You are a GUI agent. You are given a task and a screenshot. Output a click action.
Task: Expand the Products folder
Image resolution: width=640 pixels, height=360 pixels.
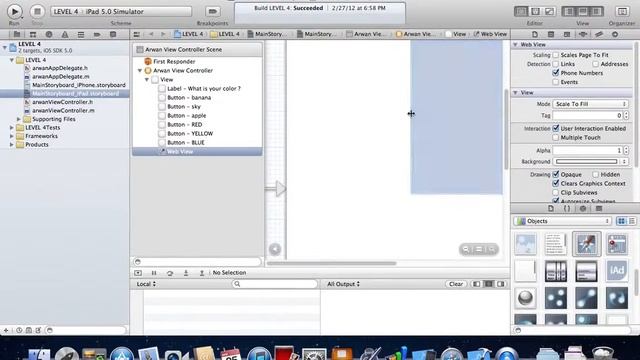click(11, 144)
